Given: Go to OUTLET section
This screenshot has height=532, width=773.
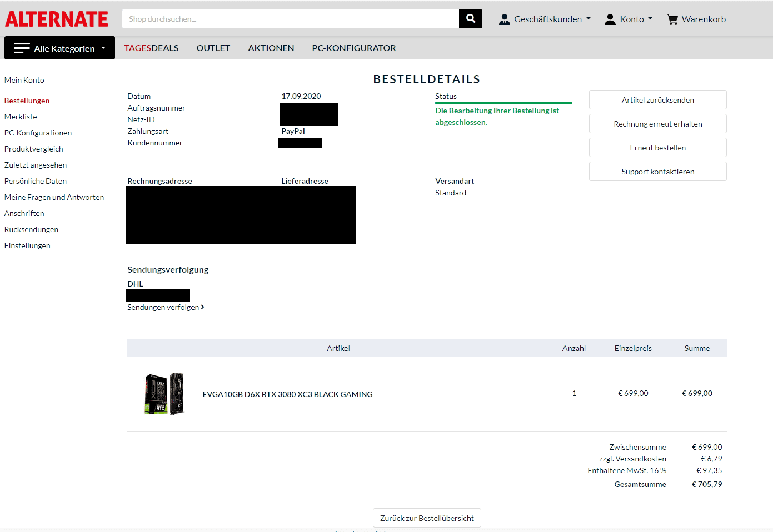Looking at the screenshot, I should (x=213, y=48).
